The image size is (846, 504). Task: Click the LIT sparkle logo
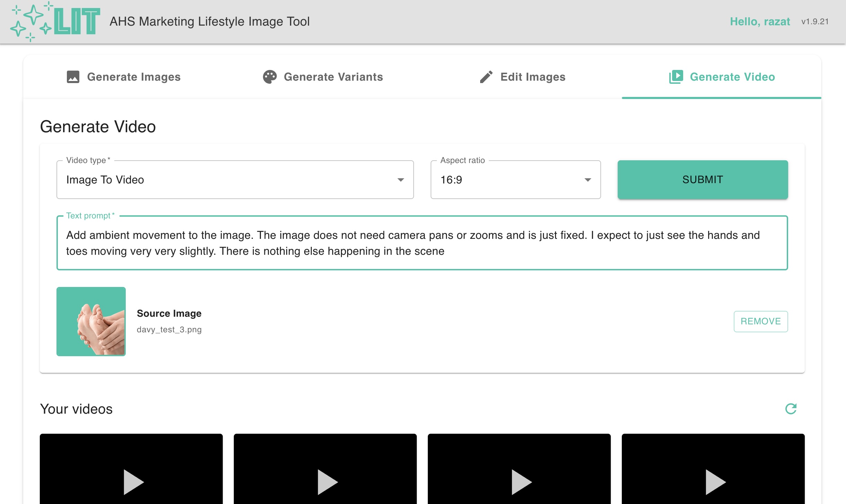(x=55, y=21)
